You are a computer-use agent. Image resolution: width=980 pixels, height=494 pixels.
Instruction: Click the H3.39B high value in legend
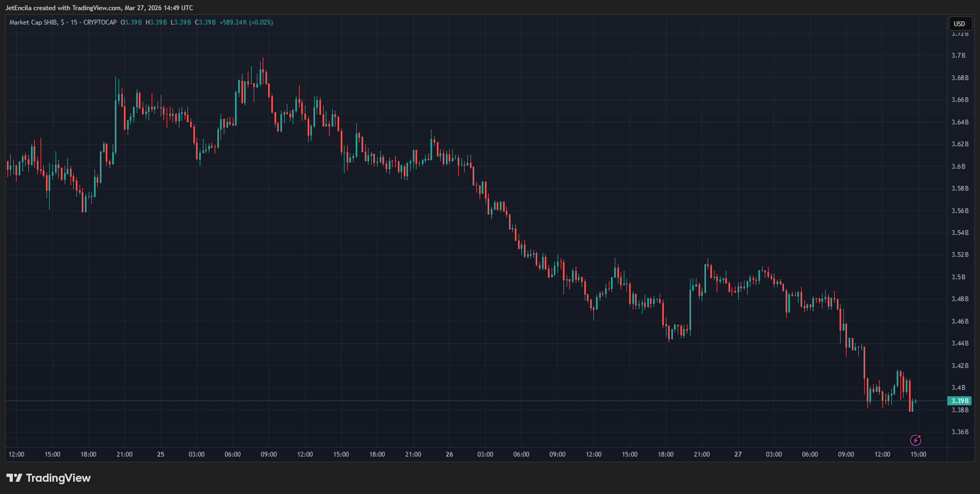point(156,22)
